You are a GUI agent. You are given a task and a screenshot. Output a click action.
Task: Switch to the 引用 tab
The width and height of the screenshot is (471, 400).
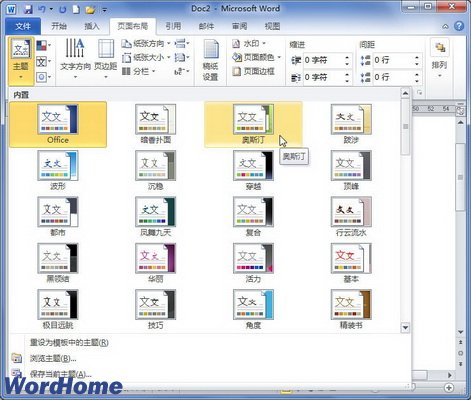pos(173,26)
